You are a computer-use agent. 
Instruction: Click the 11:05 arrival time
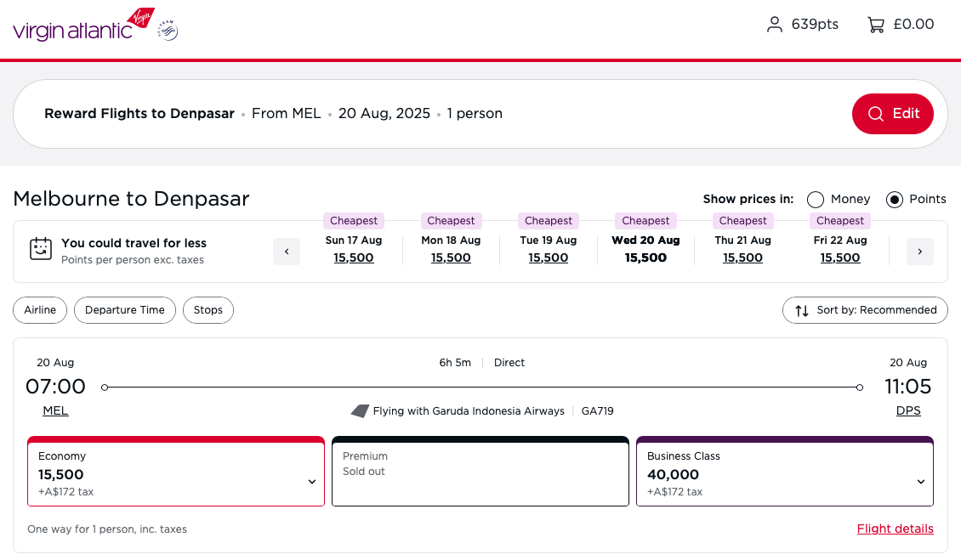[x=907, y=387]
